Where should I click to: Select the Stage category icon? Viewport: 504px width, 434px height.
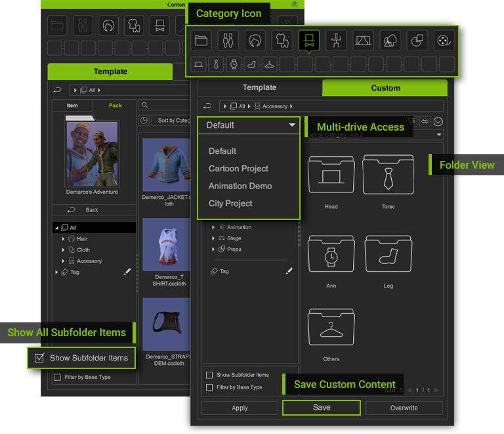pos(363,41)
